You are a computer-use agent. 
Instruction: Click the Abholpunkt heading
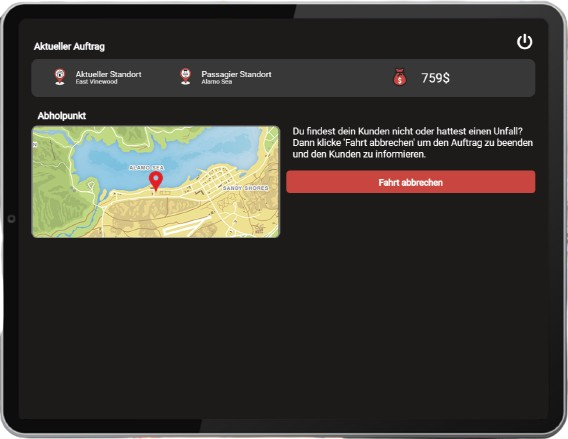coord(62,116)
